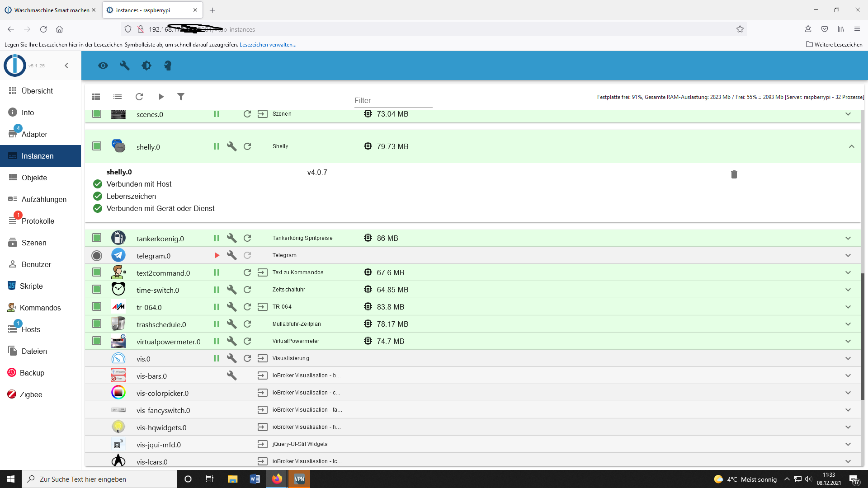Open File Explorer from taskbar
868x488 pixels.
233,479
